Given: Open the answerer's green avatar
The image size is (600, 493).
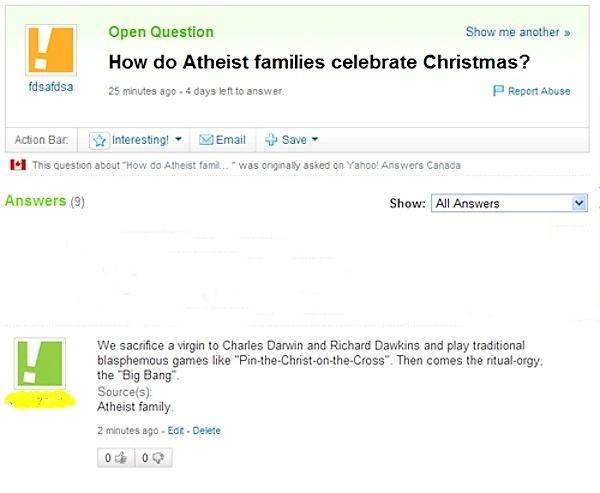Looking at the screenshot, I should point(40,363).
